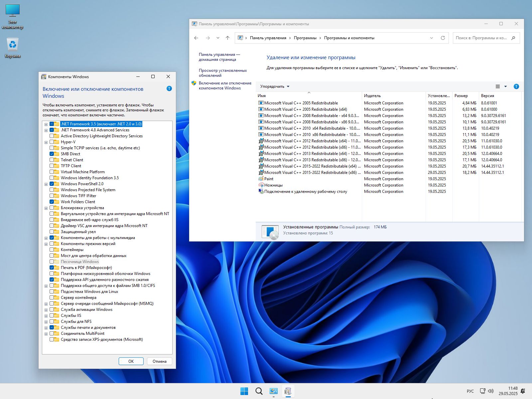532x399 pixels.
Task: Open the Упорядочить menu
Action: [275, 86]
